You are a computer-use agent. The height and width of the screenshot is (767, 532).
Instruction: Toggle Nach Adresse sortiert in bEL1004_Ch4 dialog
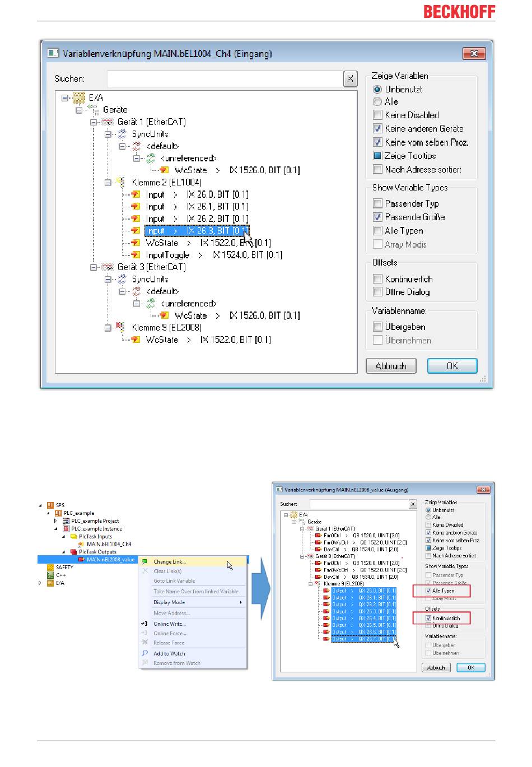pyautogui.click(x=378, y=169)
